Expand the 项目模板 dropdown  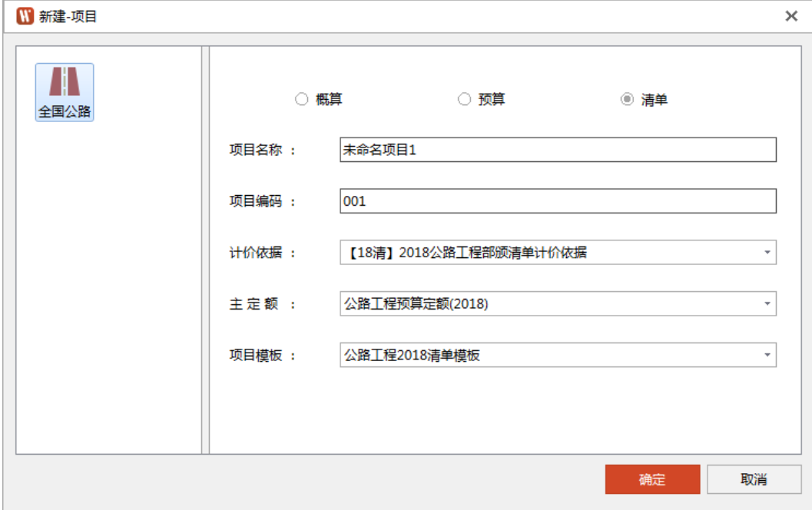766,355
